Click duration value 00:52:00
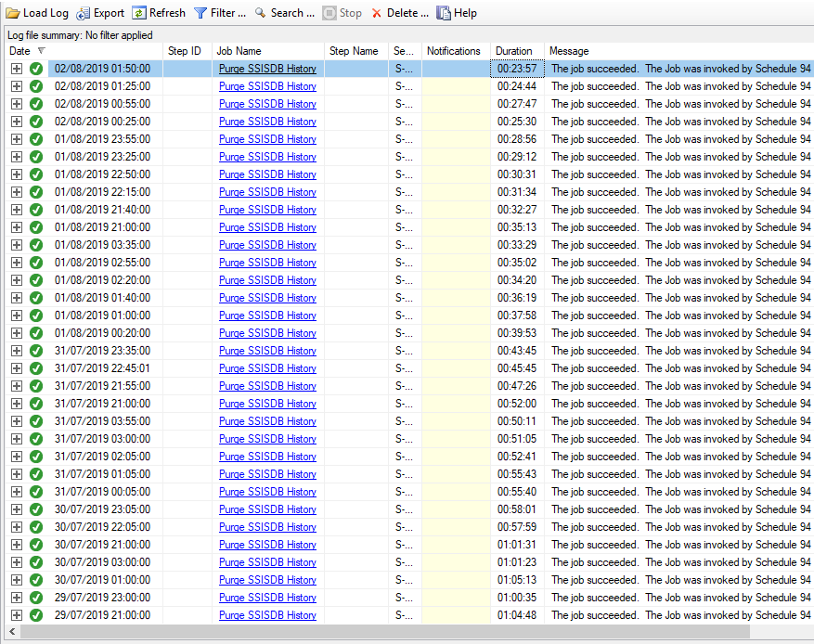The width and height of the screenshot is (814, 644). pos(517,404)
